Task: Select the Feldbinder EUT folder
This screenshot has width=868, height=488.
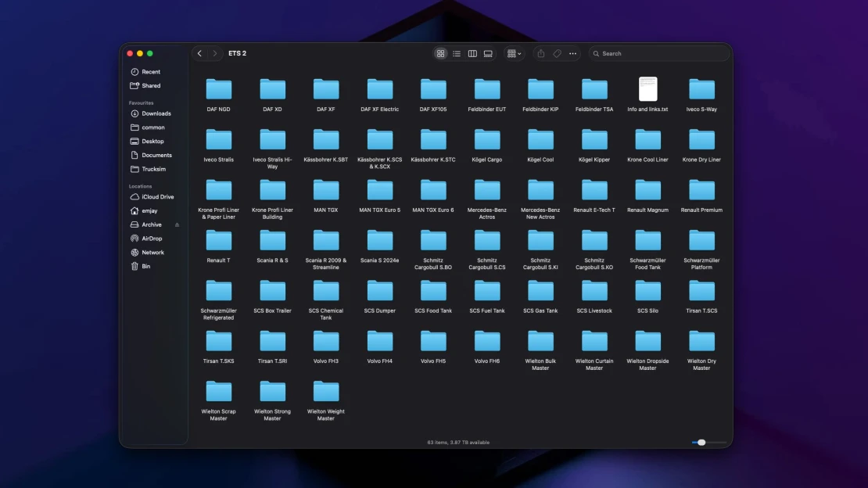Action: tap(487, 89)
